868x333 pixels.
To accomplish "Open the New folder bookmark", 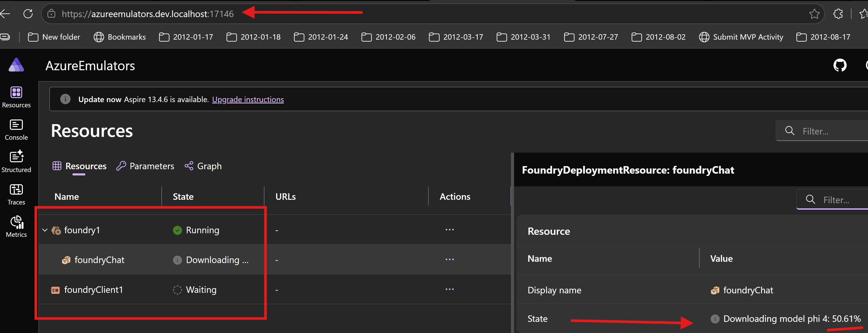I will pyautogui.click(x=54, y=37).
